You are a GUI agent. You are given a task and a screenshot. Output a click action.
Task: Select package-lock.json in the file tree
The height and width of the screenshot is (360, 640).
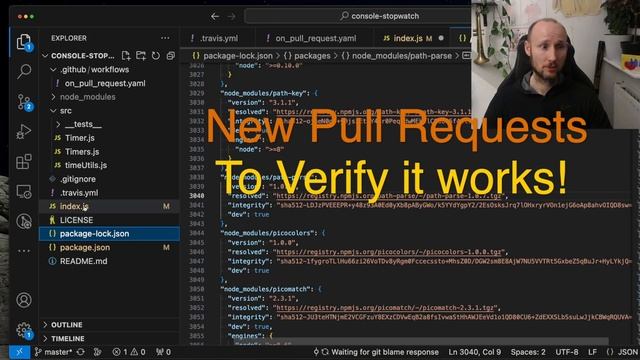[109, 234]
